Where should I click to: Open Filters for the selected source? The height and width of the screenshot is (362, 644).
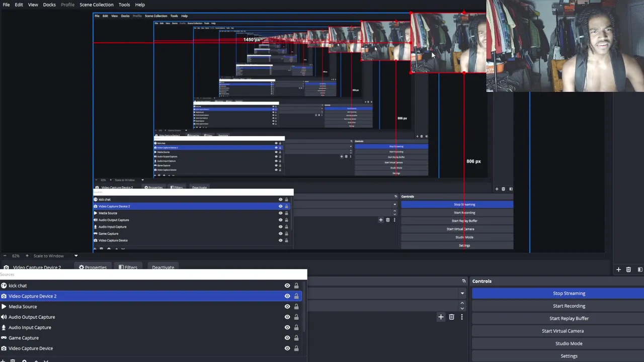(128, 267)
